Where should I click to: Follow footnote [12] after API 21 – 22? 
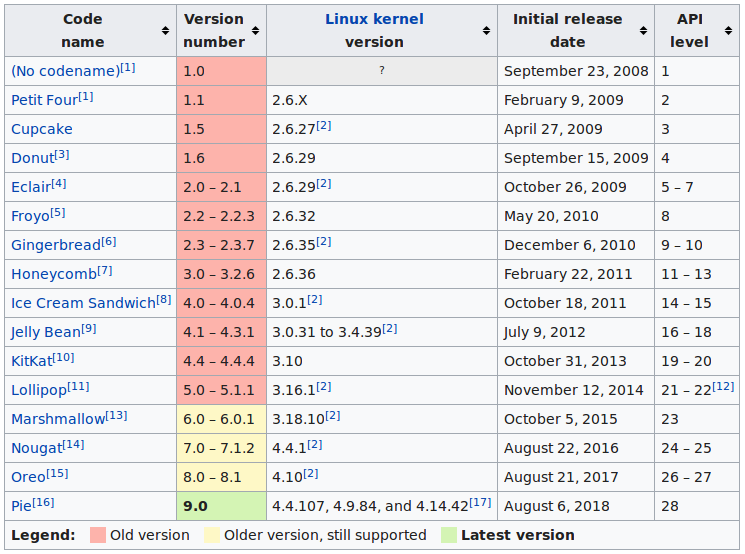(x=723, y=387)
